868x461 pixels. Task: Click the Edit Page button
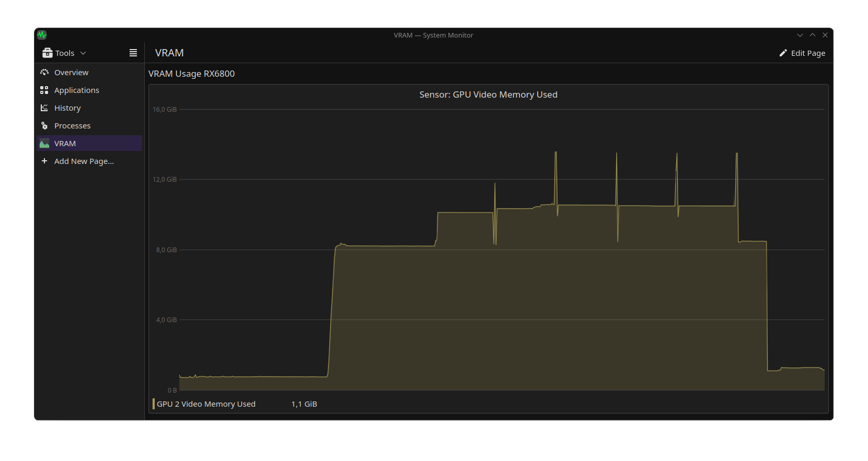coord(802,53)
